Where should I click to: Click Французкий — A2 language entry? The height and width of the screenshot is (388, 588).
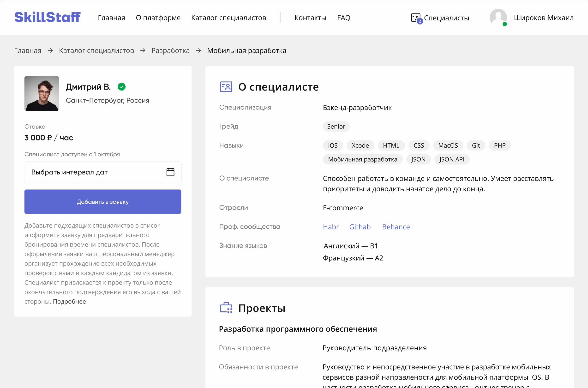(x=353, y=258)
